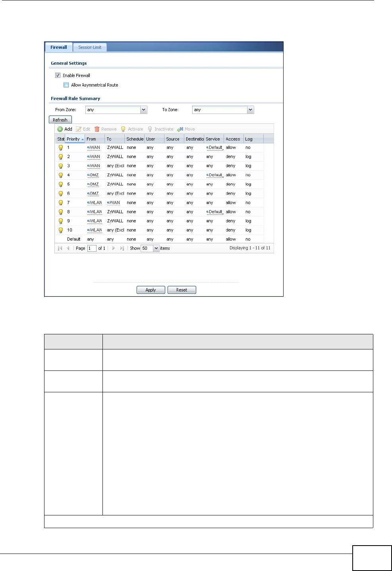Toggle status bulb of rule 9
The width and height of the screenshot is (392, 571).
tap(61, 221)
